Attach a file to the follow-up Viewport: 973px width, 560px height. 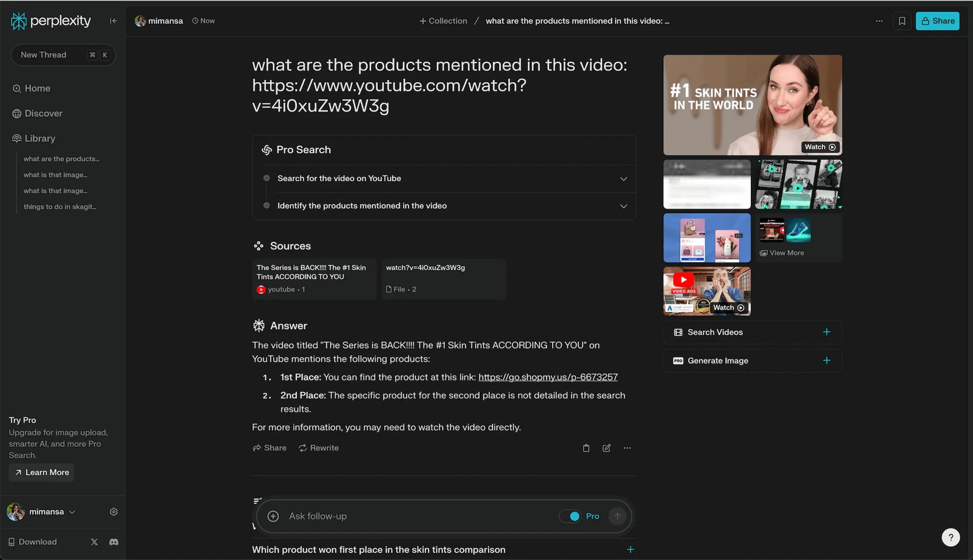(x=273, y=516)
